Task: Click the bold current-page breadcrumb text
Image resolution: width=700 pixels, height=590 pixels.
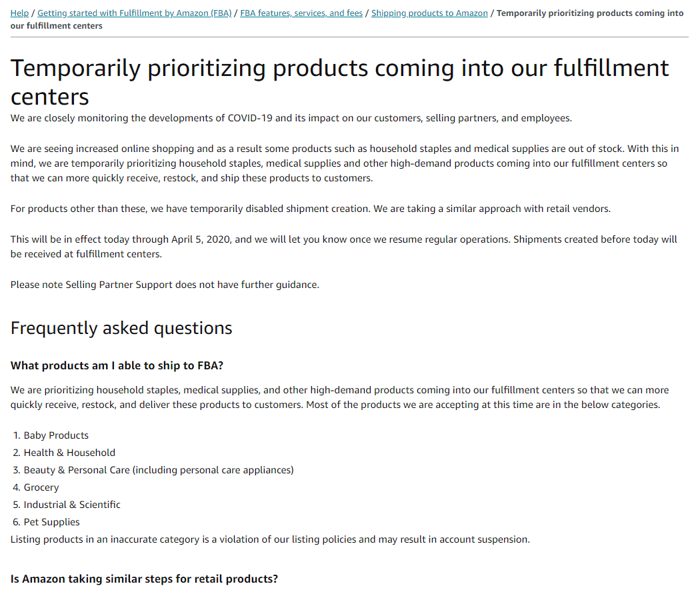Action: pyautogui.click(x=589, y=13)
